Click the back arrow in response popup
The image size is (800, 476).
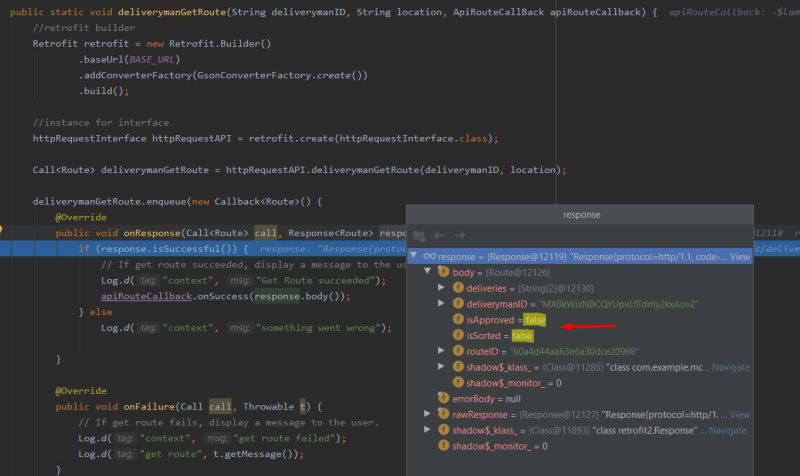[x=439, y=235]
